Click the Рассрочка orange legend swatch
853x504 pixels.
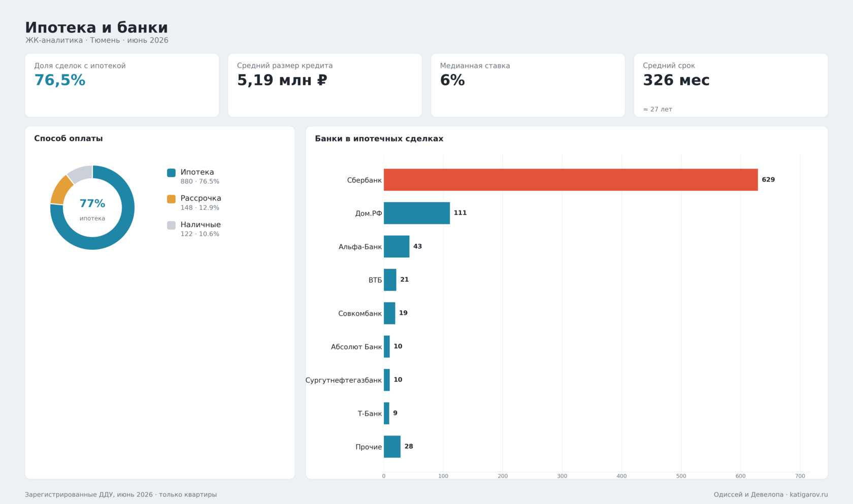tap(171, 199)
